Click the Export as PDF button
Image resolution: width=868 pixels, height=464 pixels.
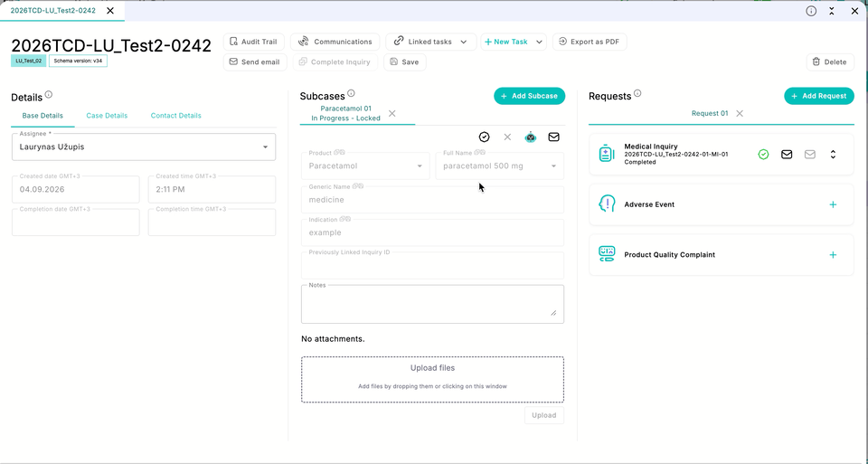(590, 42)
